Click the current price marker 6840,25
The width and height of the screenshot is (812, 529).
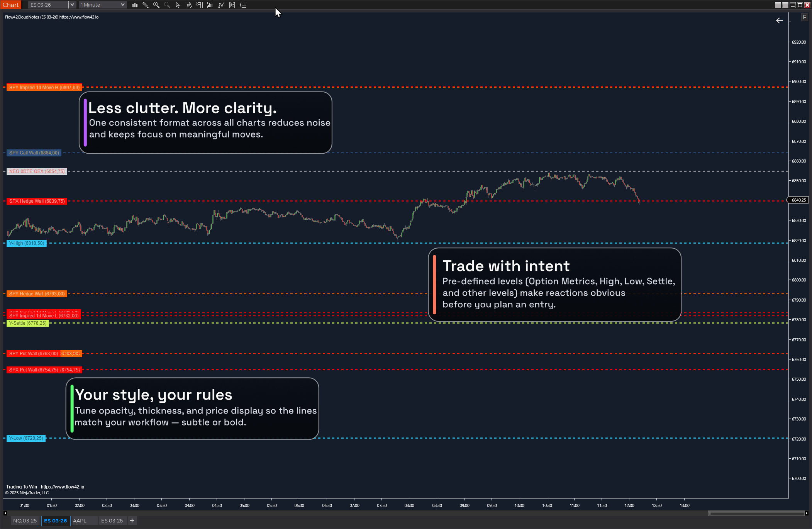[798, 200]
